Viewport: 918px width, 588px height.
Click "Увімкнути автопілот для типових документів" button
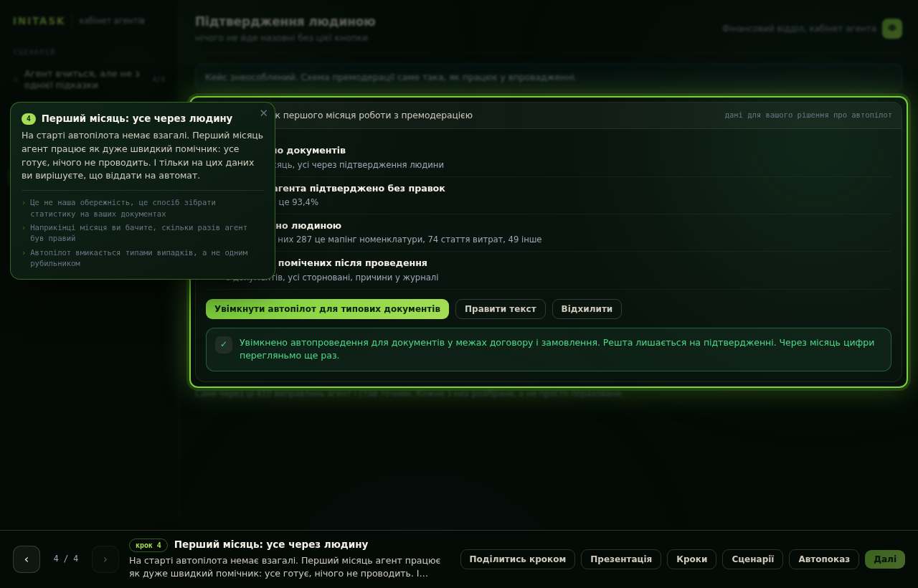click(327, 309)
